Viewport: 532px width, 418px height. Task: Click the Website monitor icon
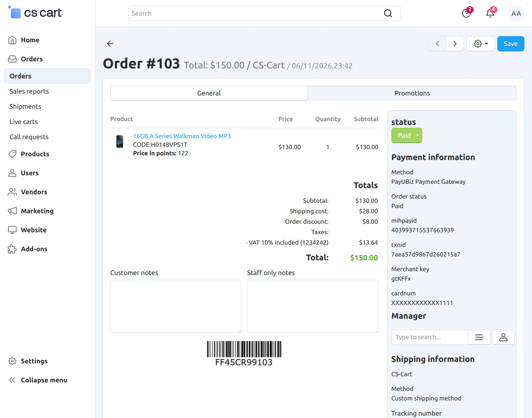pyautogui.click(x=12, y=230)
